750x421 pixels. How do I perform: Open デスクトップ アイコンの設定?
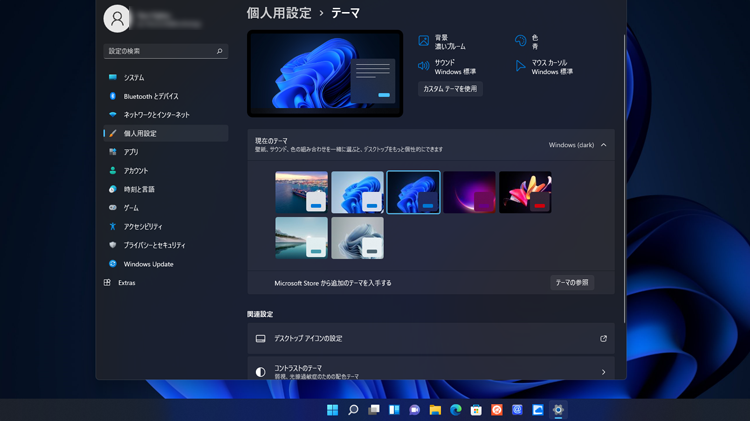[431, 339]
